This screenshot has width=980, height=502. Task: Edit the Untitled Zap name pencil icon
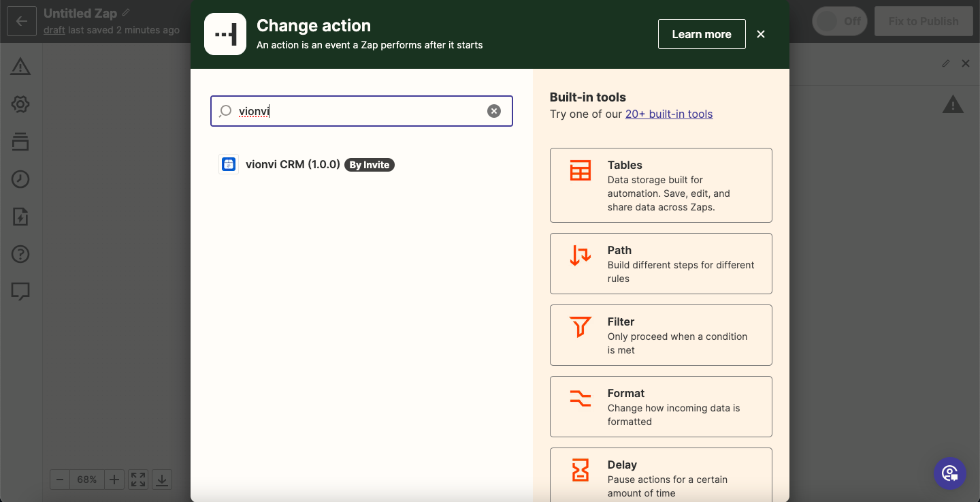click(126, 13)
